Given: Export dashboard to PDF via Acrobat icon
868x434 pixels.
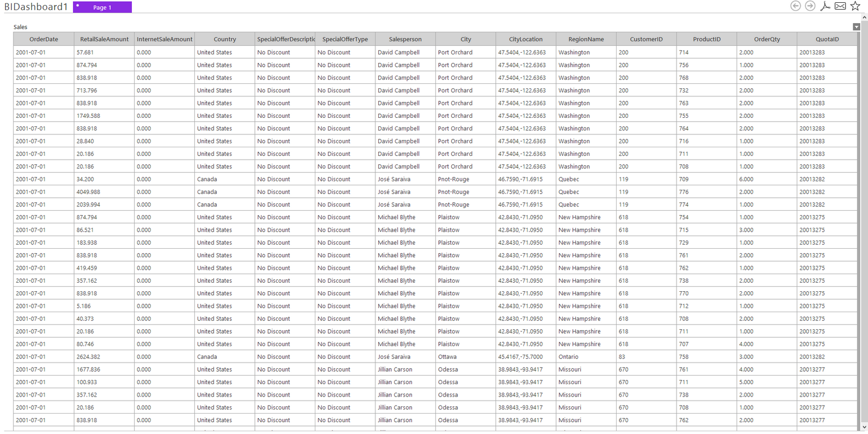Looking at the screenshot, I should click(826, 6).
